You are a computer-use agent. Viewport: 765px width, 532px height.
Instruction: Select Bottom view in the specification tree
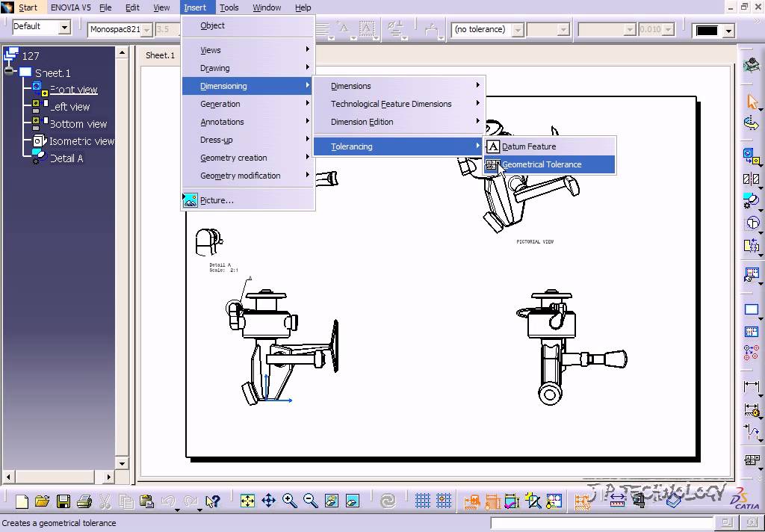[x=78, y=124]
